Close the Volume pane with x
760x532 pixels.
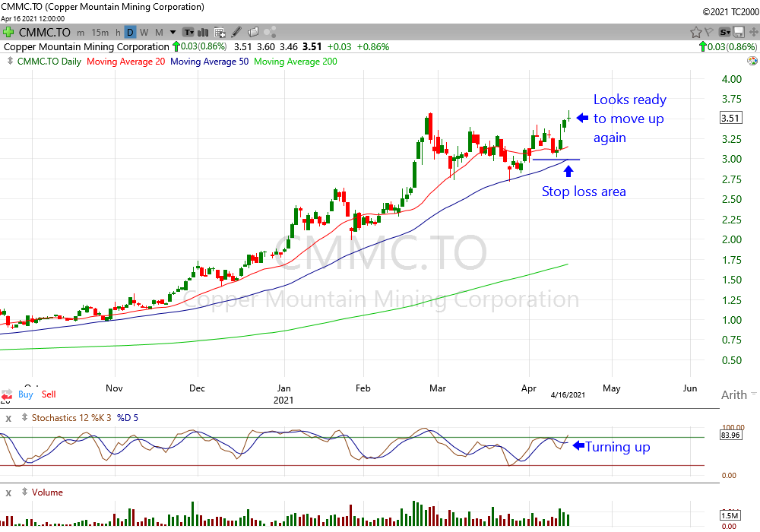pyautogui.click(x=8, y=492)
